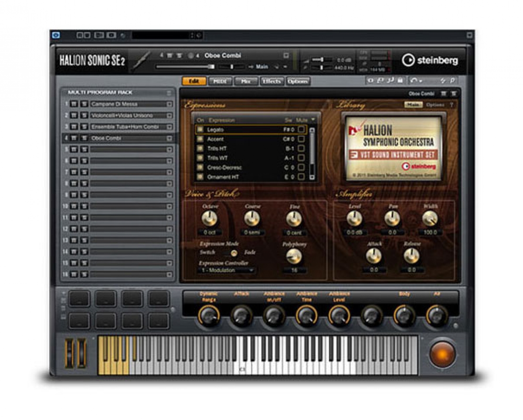This screenshot has height=420, width=523.
Task: Trigger the first pad in top row
Action: tap(79, 299)
